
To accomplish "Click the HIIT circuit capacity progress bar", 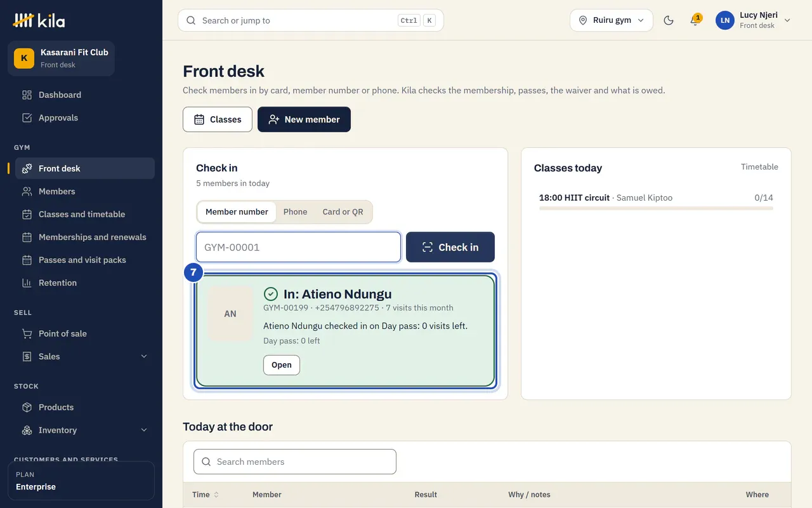I will pos(656,208).
